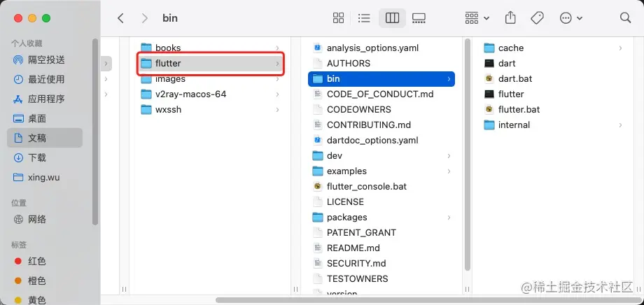Switch to gallery view
The height and width of the screenshot is (305, 644).
[x=419, y=17]
